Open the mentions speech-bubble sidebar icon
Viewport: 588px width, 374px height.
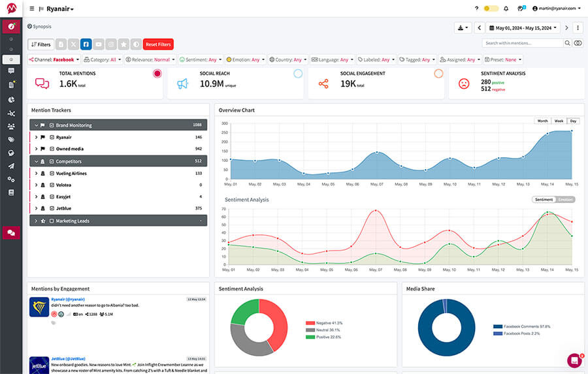(x=11, y=71)
